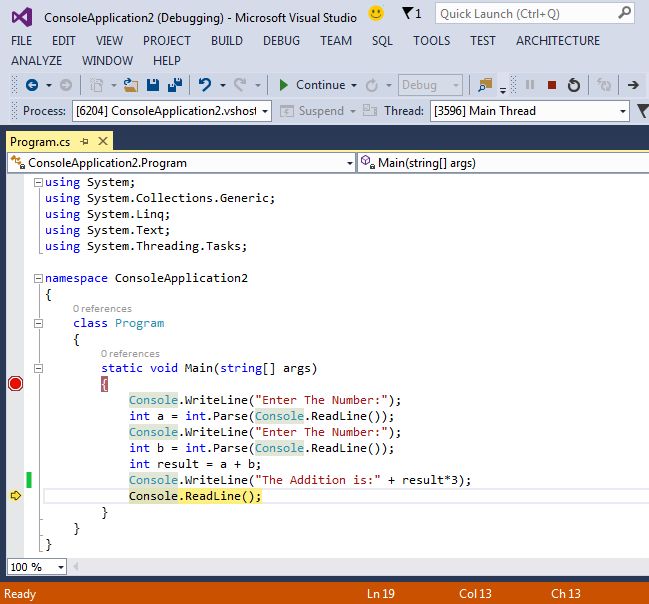Image resolution: width=649 pixels, height=604 pixels.
Task: Click the Ln 19 status bar entry
Action: click(380, 594)
